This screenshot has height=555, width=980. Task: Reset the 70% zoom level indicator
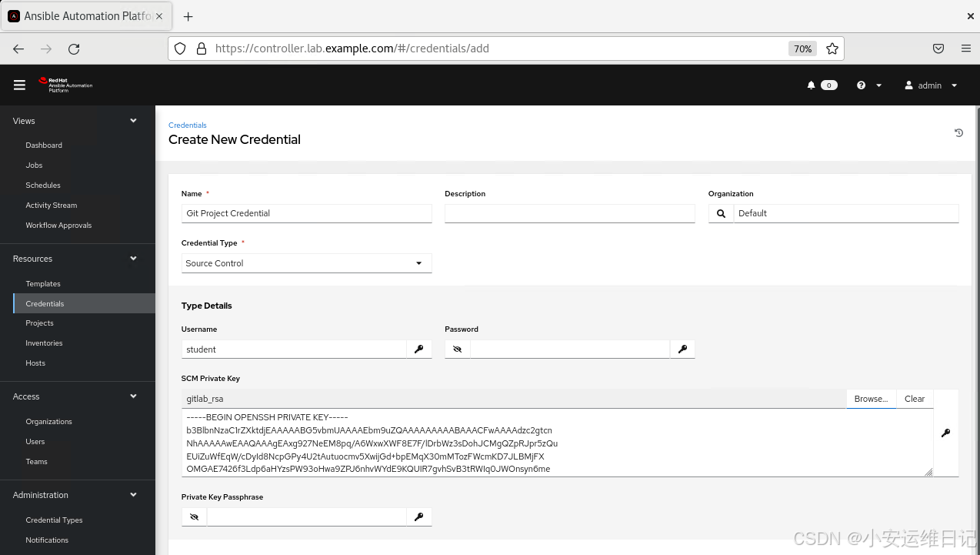coord(802,48)
